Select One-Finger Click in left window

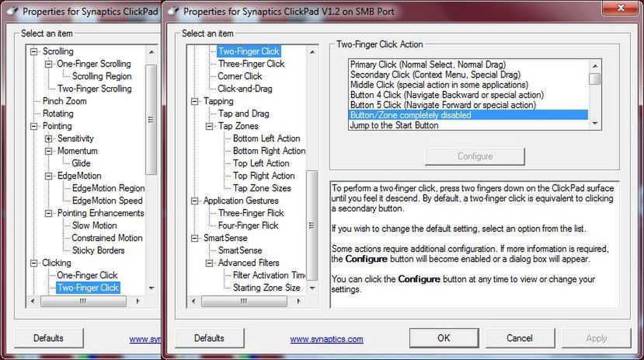tap(87, 275)
